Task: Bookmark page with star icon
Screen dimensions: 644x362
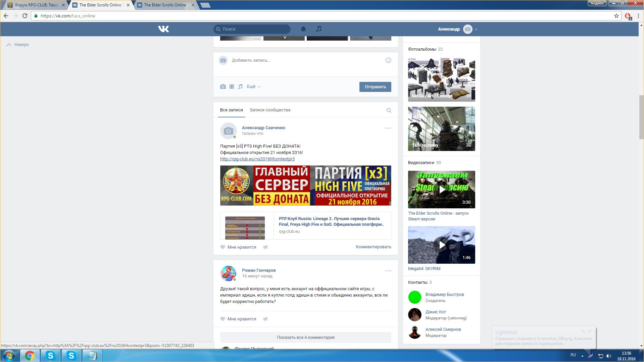Action: [616, 16]
